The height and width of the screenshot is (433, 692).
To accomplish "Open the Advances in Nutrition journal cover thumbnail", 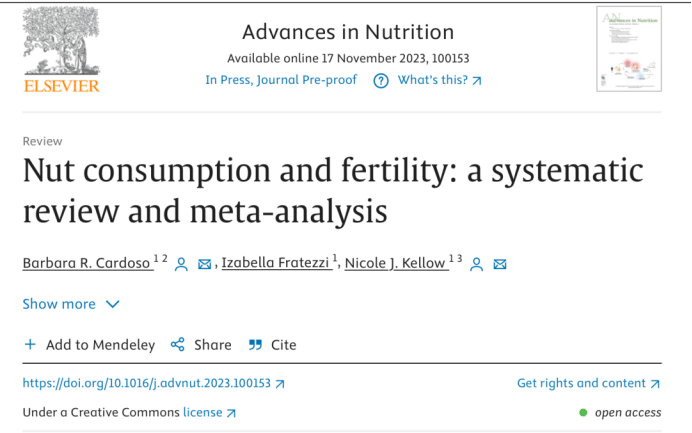I will (628, 48).
